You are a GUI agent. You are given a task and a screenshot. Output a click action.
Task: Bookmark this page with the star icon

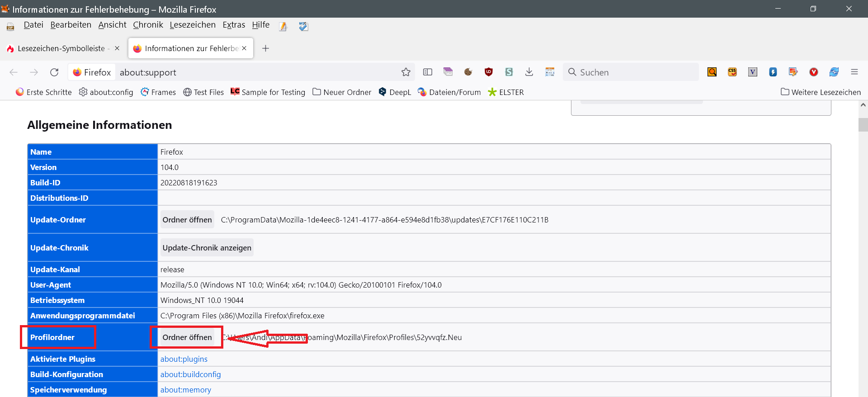click(406, 72)
